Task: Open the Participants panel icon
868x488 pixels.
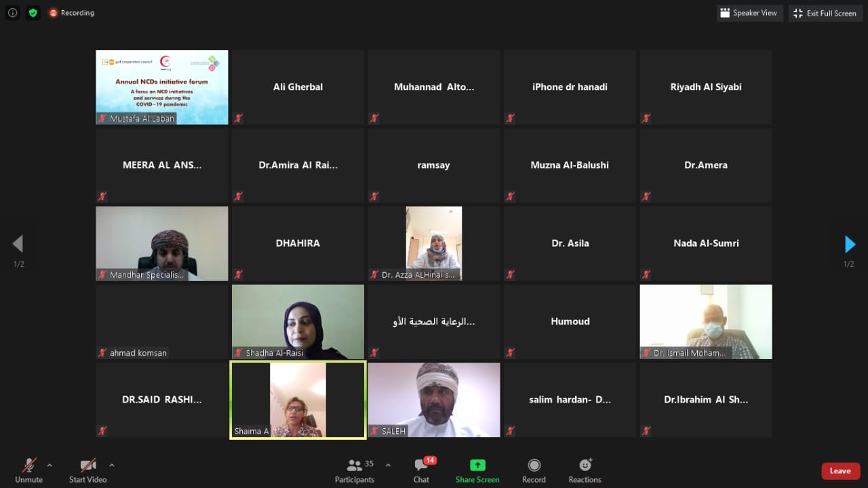Action: tap(354, 466)
